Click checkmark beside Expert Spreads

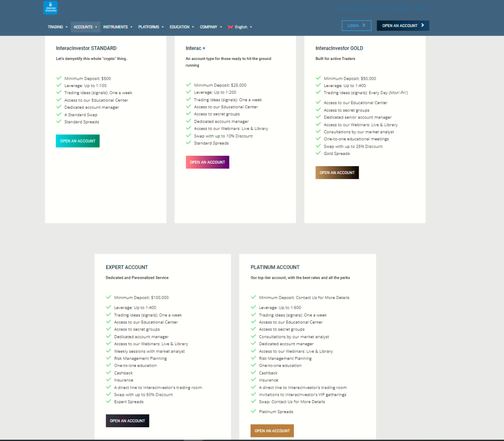108,401
